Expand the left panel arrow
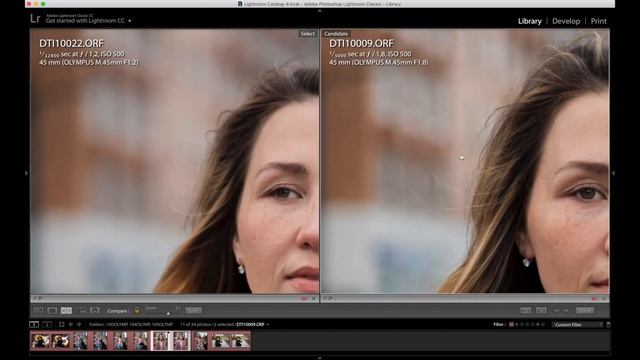640x360 pixels. tap(27, 173)
